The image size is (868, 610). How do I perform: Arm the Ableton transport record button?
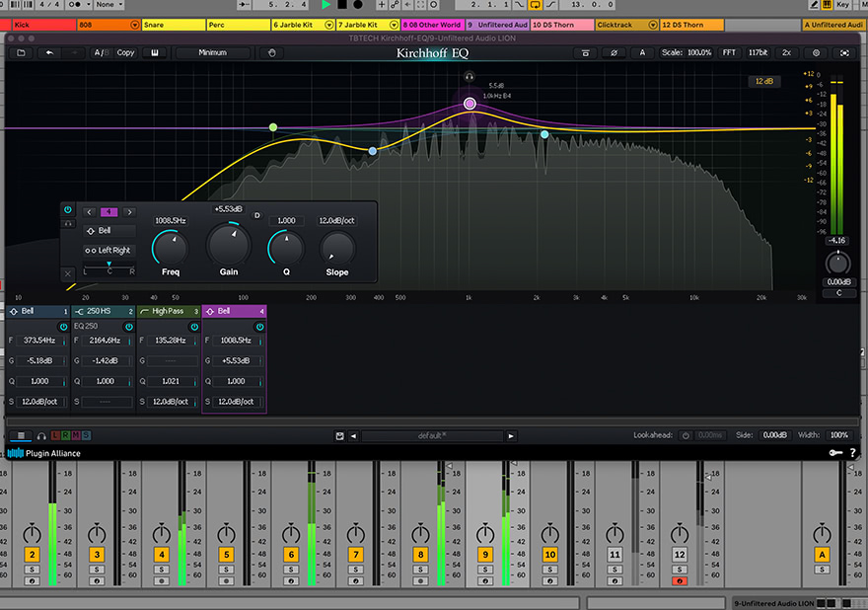[358, 4]
